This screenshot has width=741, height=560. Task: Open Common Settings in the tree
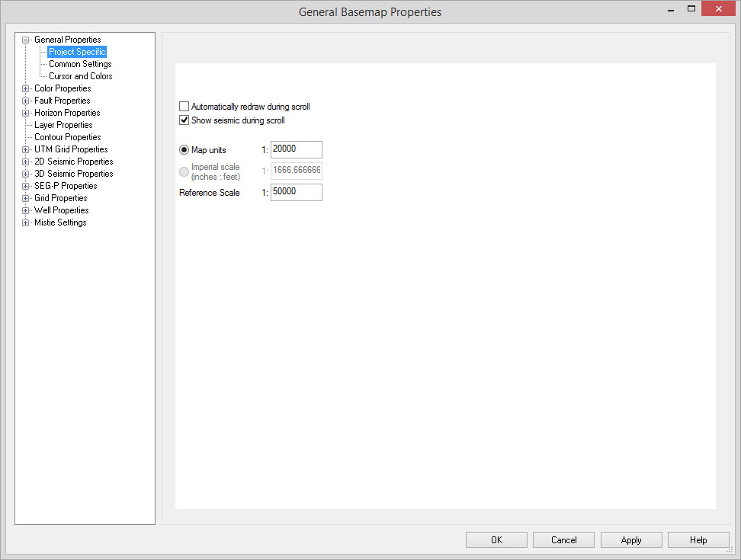pos(80,64)
